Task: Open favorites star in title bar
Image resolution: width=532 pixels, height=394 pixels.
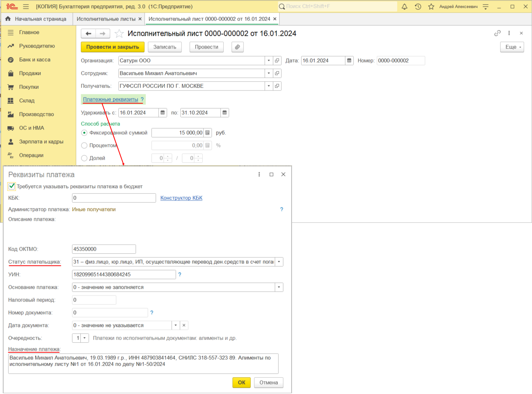Action: [431, 7]
